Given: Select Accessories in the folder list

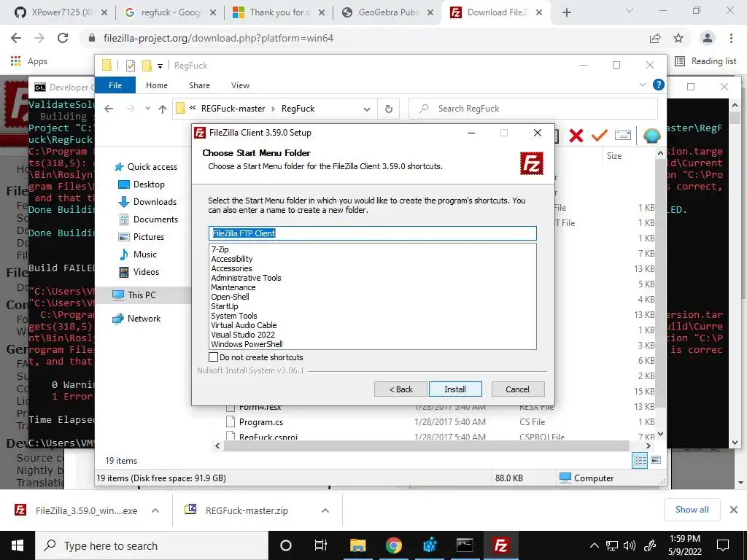Looking at the screenshot, I should click(x=231, y=268).
